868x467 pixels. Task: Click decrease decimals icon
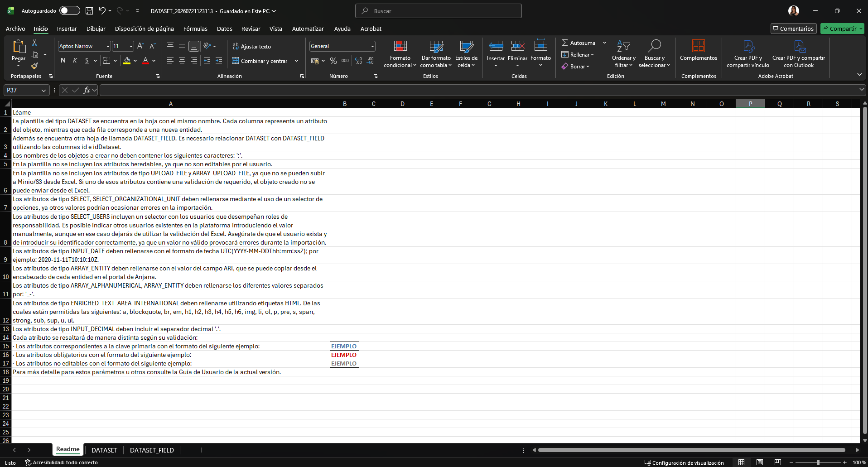[x=370, y=61]
